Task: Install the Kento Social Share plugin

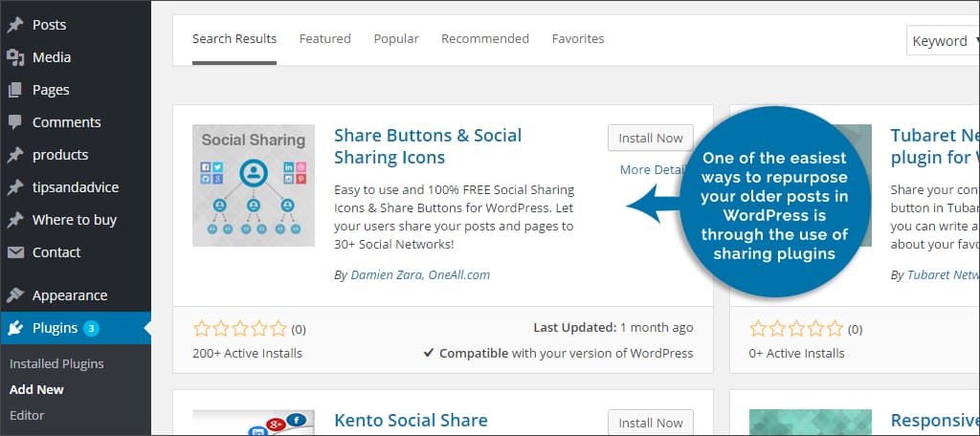Action: pos(651,423)
